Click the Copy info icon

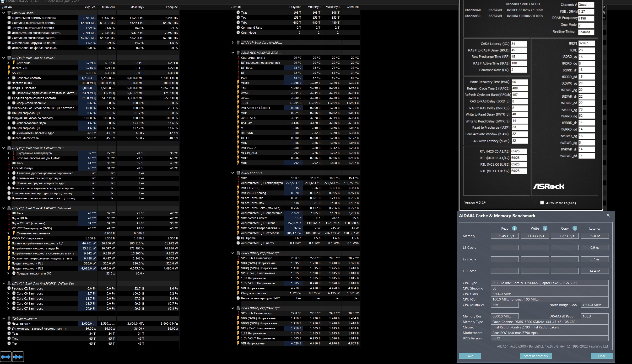pos(575,228)
